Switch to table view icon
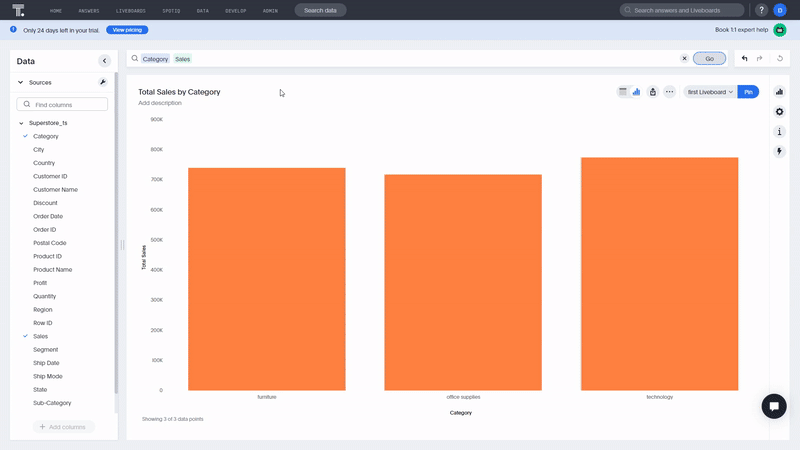The width and height of the screenshot is (800, 450). [622, 92]
